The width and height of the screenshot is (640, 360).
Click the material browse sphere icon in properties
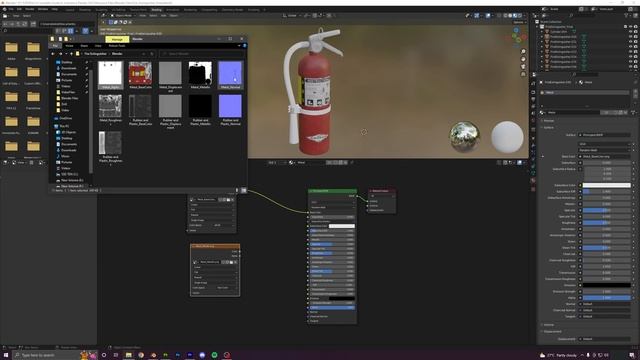[543, 112]
